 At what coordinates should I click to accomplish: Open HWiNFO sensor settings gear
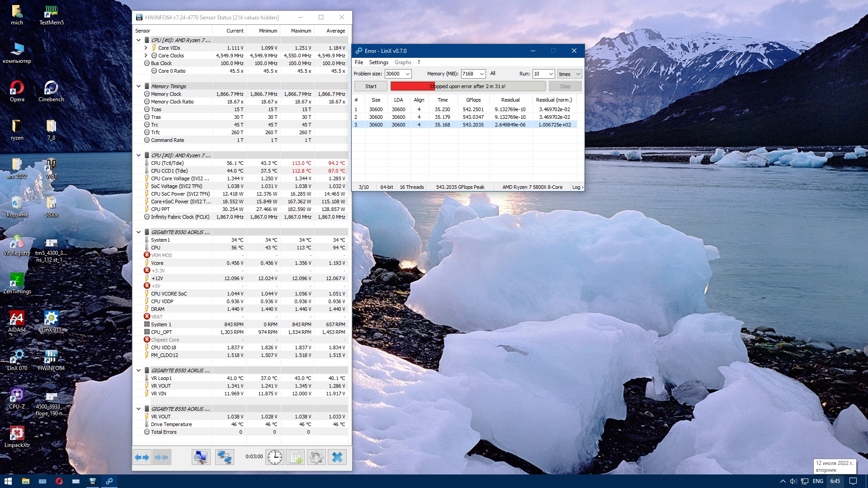click(x=316, y=457)
